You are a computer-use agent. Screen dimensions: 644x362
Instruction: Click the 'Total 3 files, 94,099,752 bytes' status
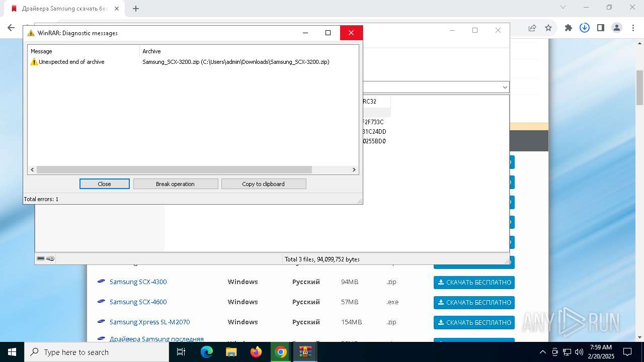322,259
